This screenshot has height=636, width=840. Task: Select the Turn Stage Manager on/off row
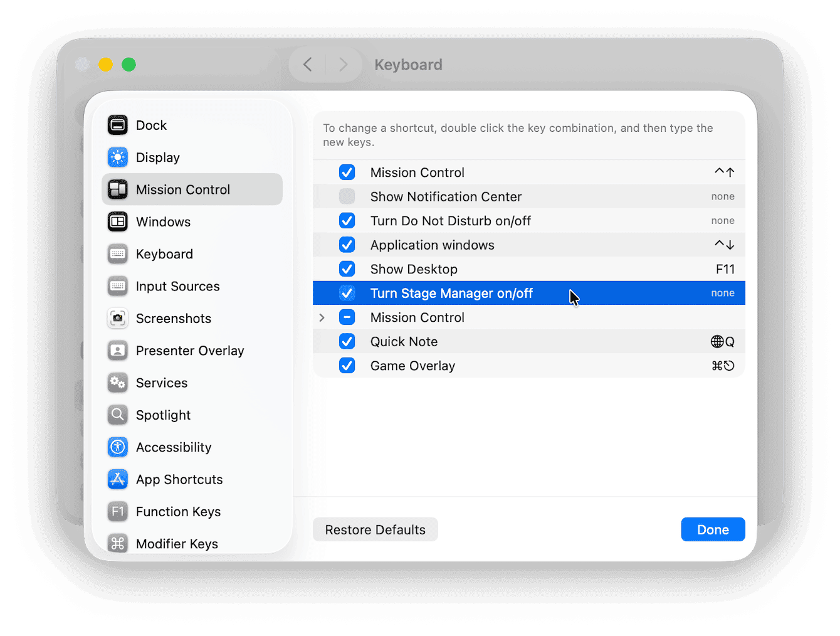click(x=451, y=293)
